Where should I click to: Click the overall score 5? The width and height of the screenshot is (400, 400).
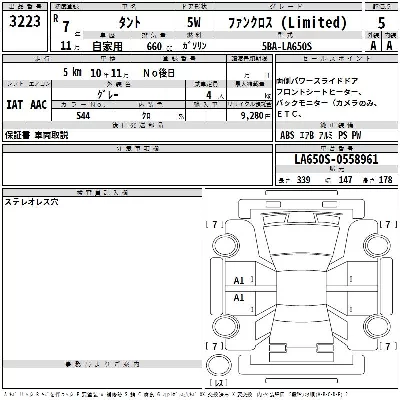click(x=381, y=23)
